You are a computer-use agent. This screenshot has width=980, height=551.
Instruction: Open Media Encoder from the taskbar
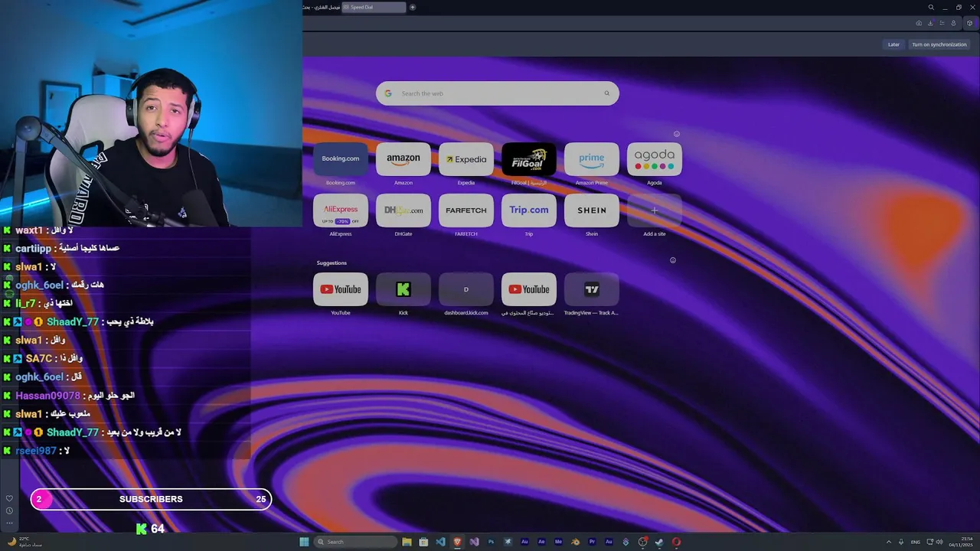tap(558, 542)
